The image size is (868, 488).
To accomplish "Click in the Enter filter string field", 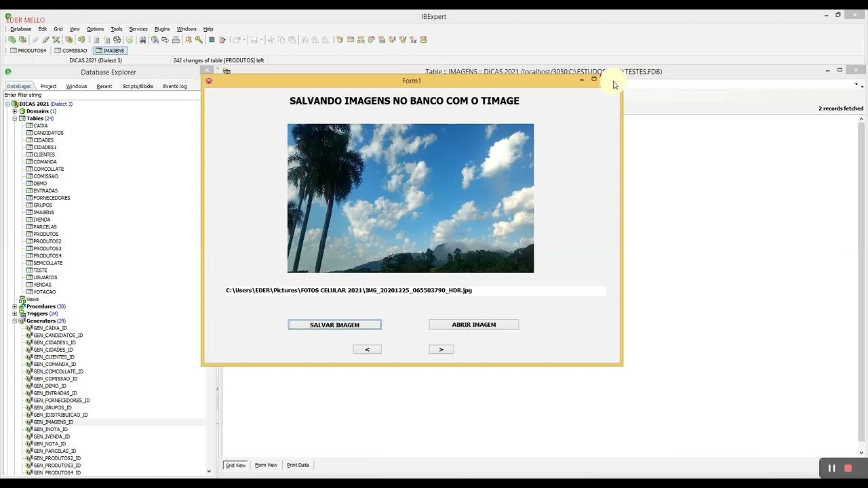I will [x=102, y=95].
